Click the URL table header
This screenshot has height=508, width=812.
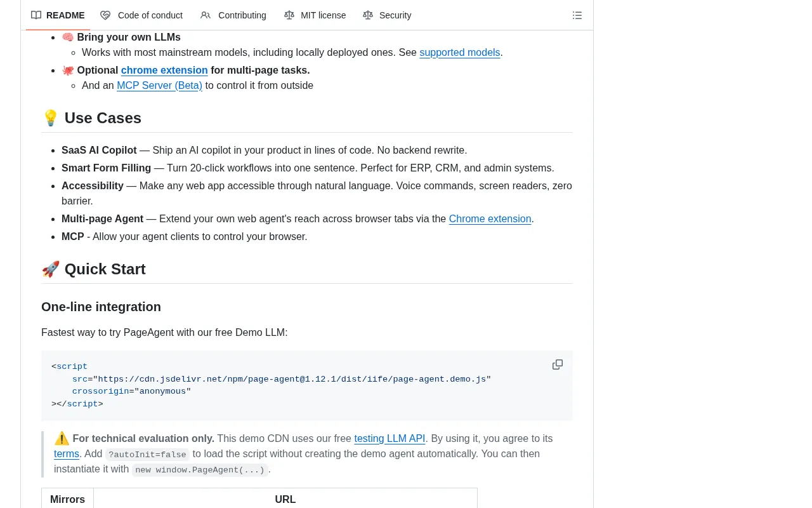[285, 499]
